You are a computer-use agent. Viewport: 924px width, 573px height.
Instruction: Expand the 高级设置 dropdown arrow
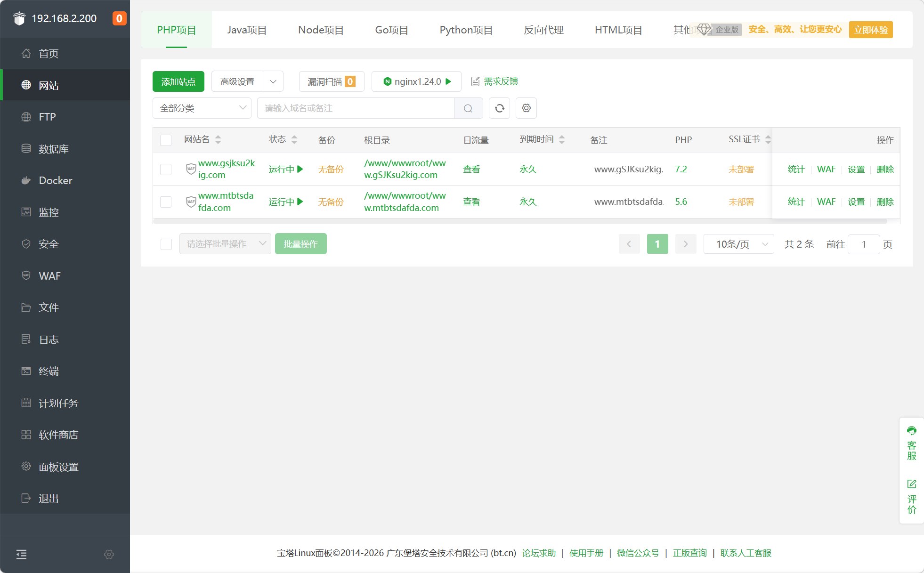coord(273,81)
